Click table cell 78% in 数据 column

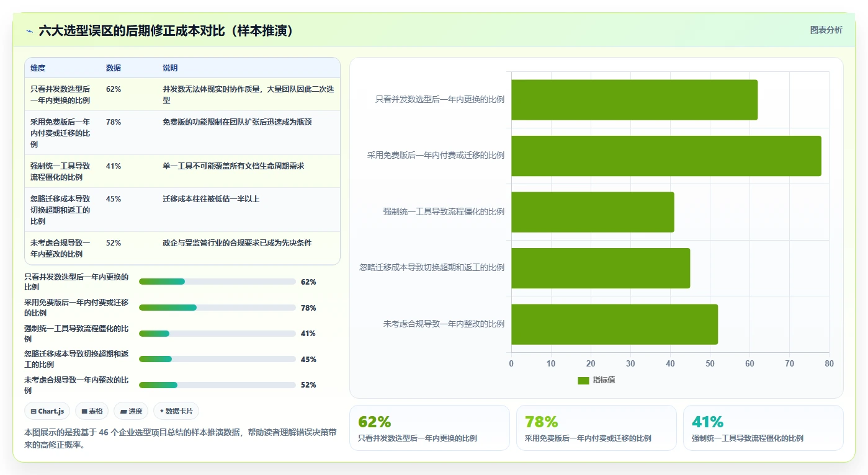[x=114, y=122]
